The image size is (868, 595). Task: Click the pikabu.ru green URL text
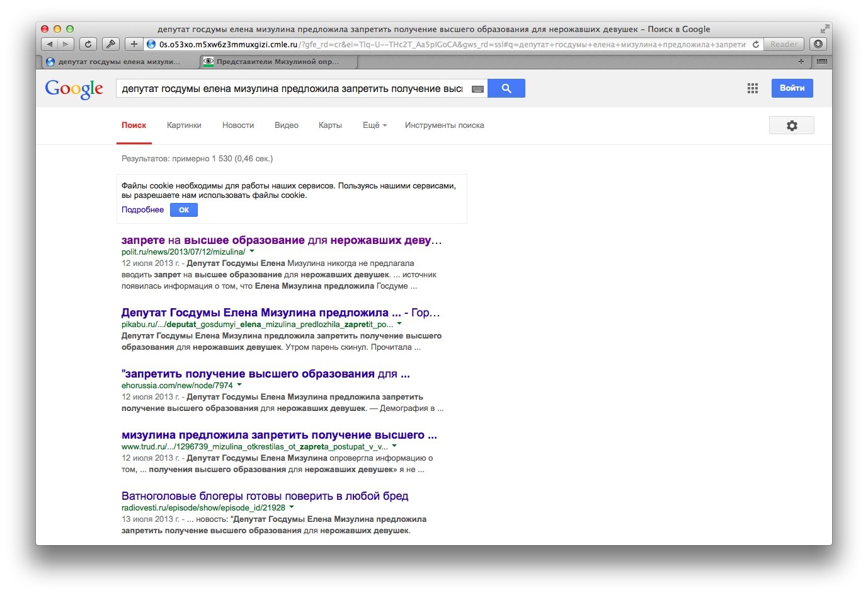[257, 325]
